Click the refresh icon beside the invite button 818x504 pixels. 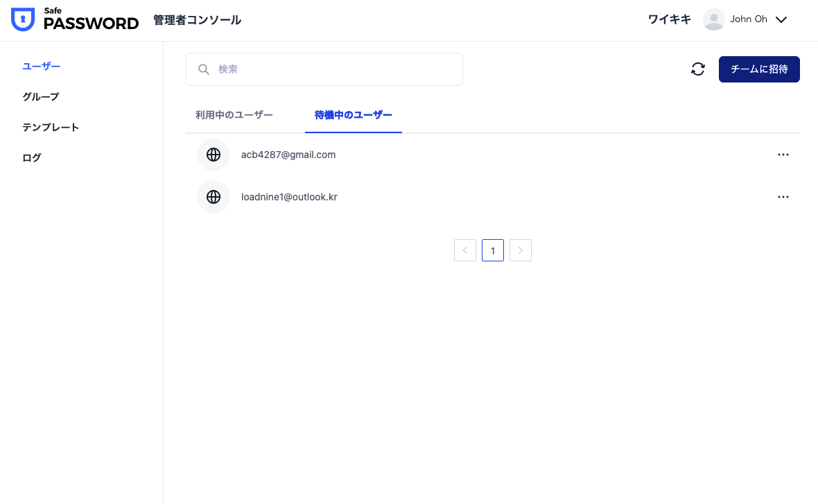[698, 69]
